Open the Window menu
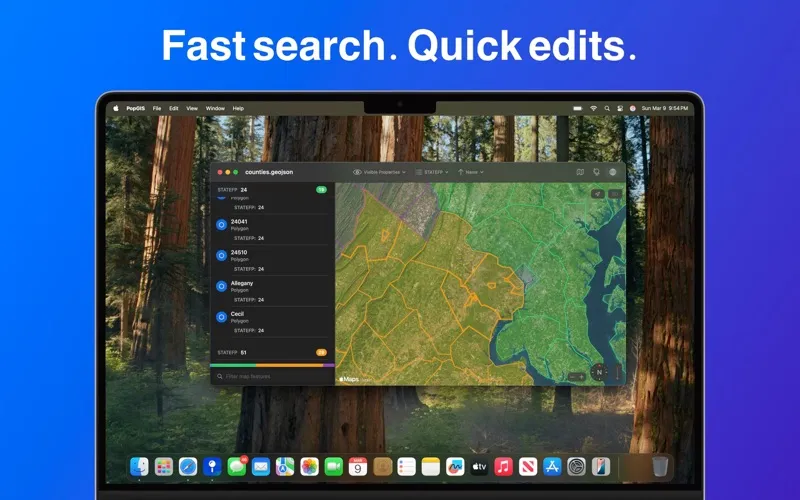Image resolution: width=800 pixels, height=500 pixels. coord(215,108)
